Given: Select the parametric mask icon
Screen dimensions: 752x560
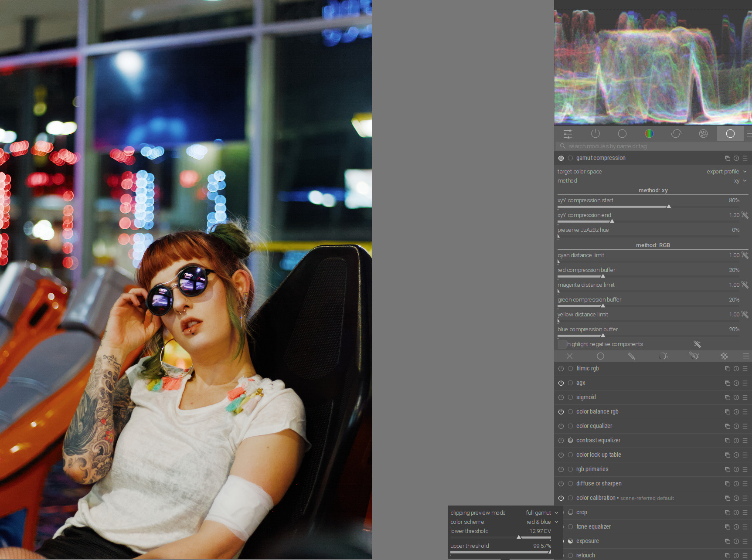Looking at the screenshot, I should 663,356.
